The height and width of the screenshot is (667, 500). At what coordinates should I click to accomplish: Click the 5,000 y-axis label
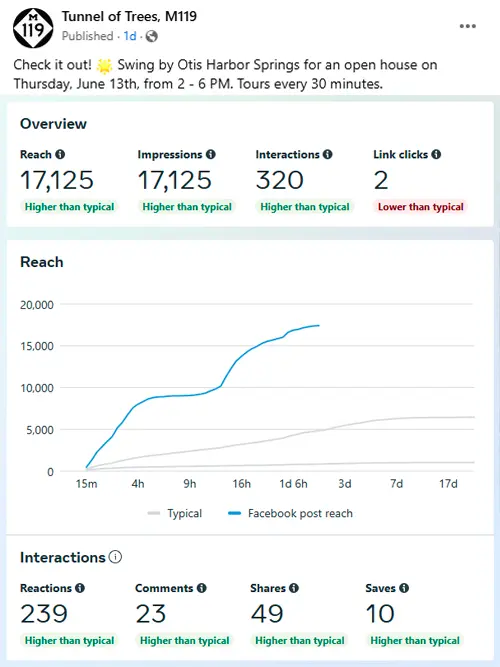pyautogui.click(x=40, y=430)
